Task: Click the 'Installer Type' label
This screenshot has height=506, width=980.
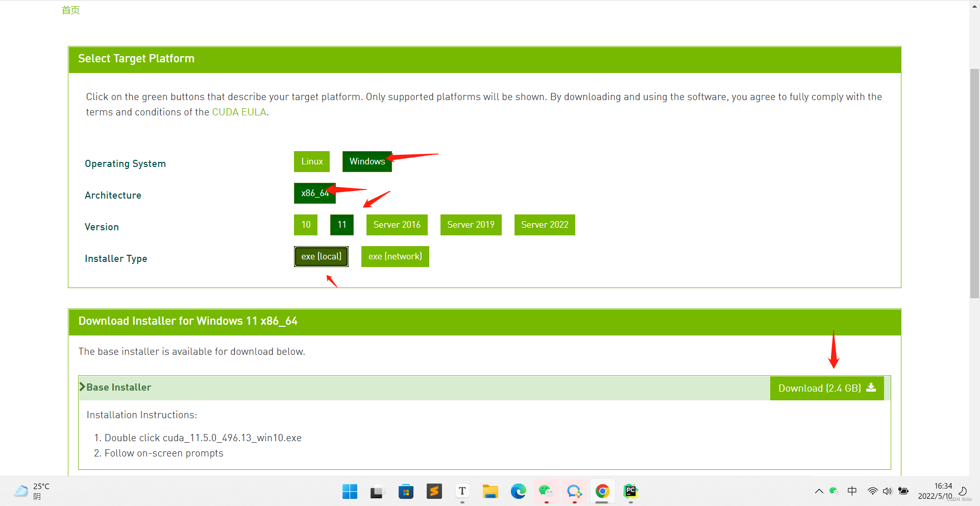Action: click(116, 258)
